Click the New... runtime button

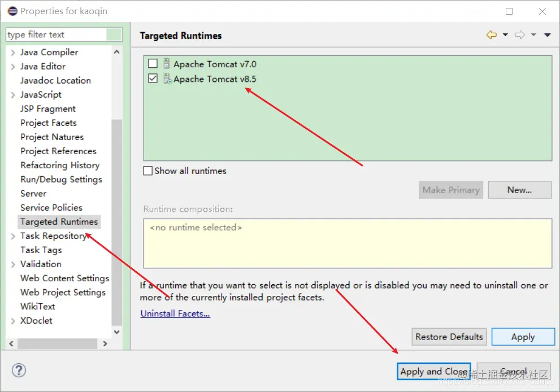pyautogui.click(x=520, y=190)
